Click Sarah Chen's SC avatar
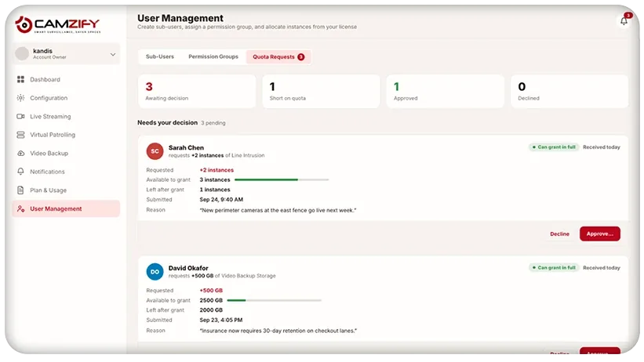The height and width of the screenshot is (362, 644). [x=155, y=151]
